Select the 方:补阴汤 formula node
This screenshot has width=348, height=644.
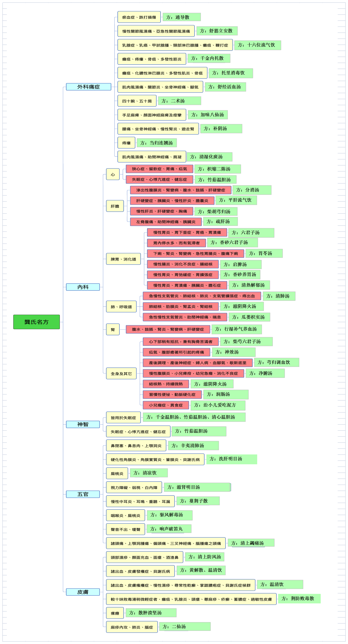pos(221,128)
